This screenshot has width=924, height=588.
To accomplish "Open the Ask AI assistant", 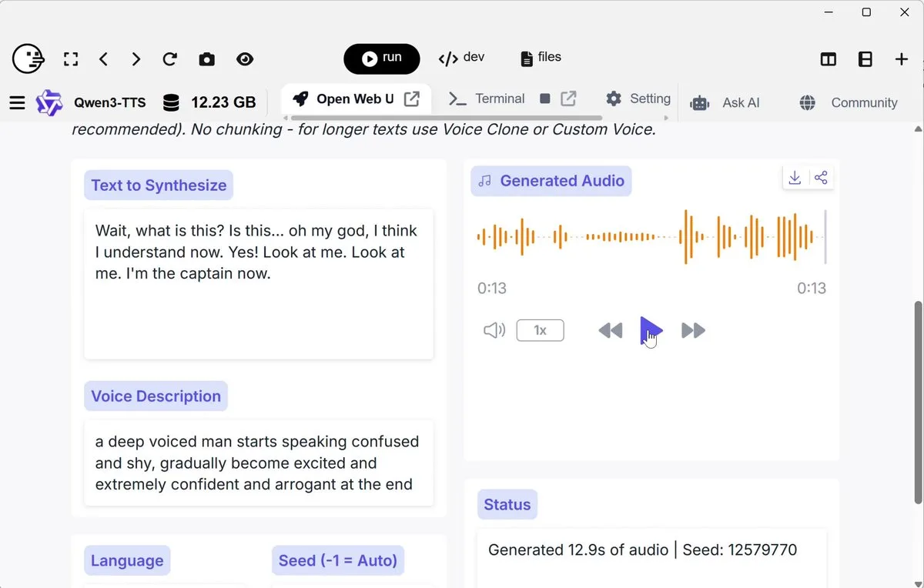I will pyautogui.click(x=725, y=102).
